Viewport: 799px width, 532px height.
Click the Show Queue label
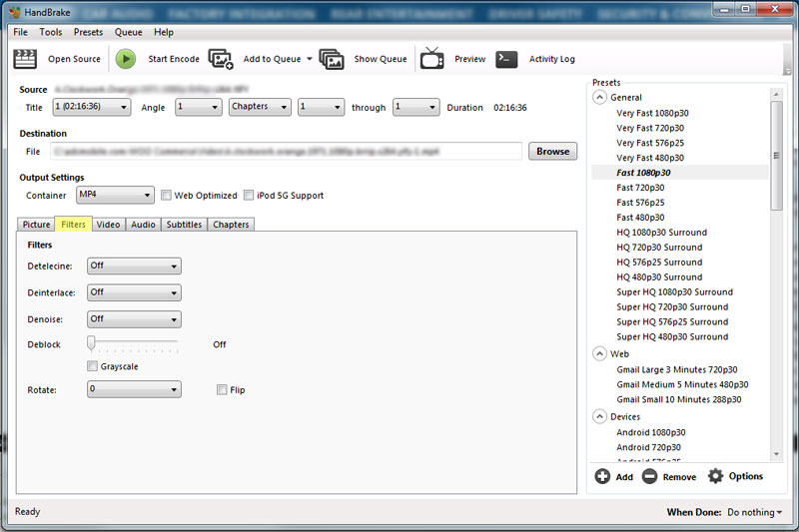381,59
